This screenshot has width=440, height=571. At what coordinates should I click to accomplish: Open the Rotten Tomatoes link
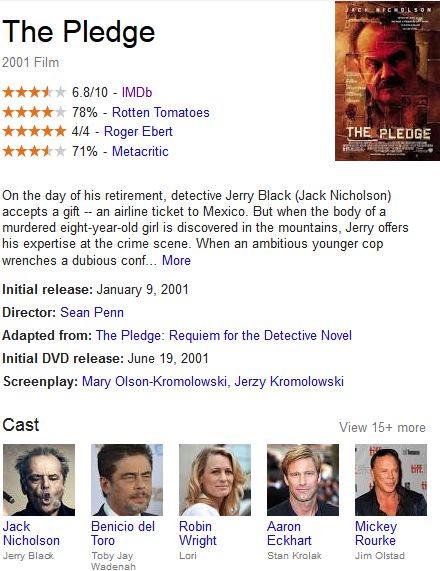click(x=161, y=112)
